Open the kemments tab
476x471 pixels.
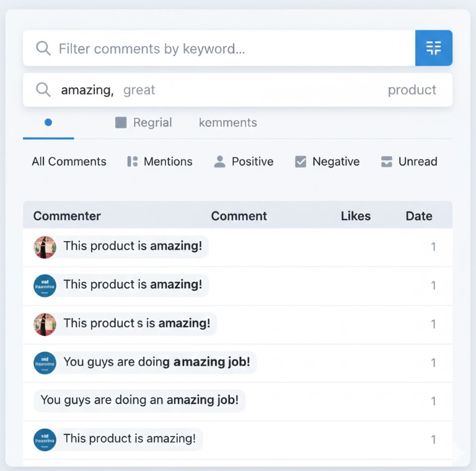(227, 123)
